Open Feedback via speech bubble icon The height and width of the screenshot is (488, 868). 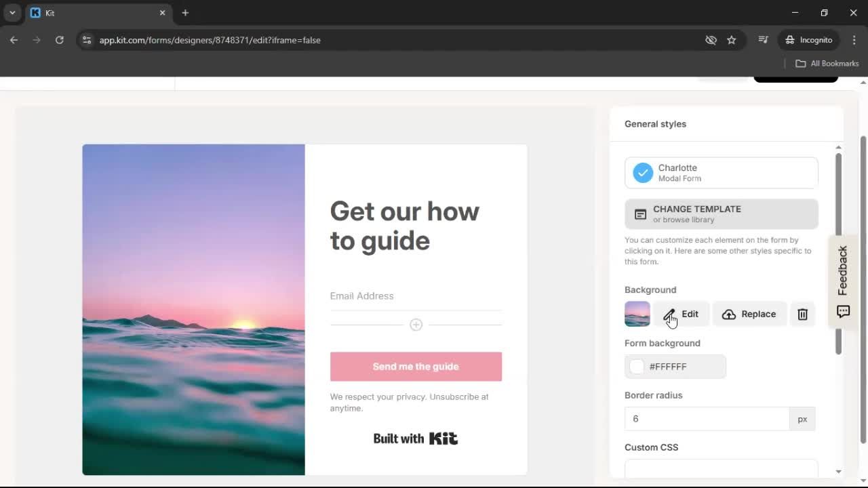pos(842,312)
